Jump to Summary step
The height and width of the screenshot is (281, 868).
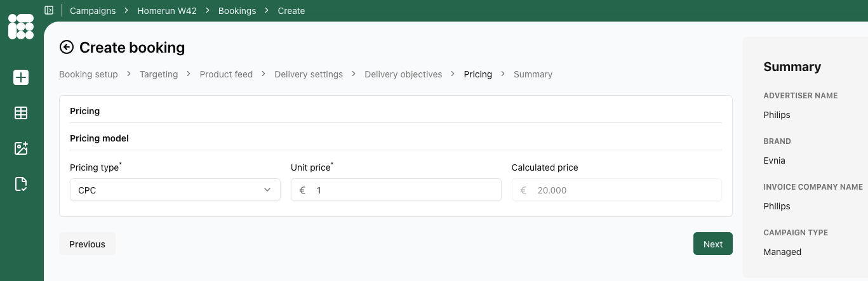(533, 74)
